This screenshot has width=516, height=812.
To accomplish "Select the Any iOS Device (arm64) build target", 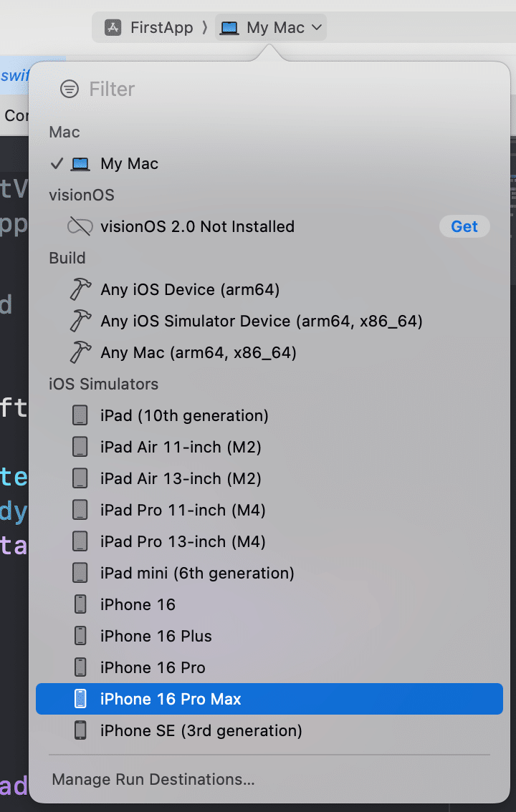I will (190, 289).
